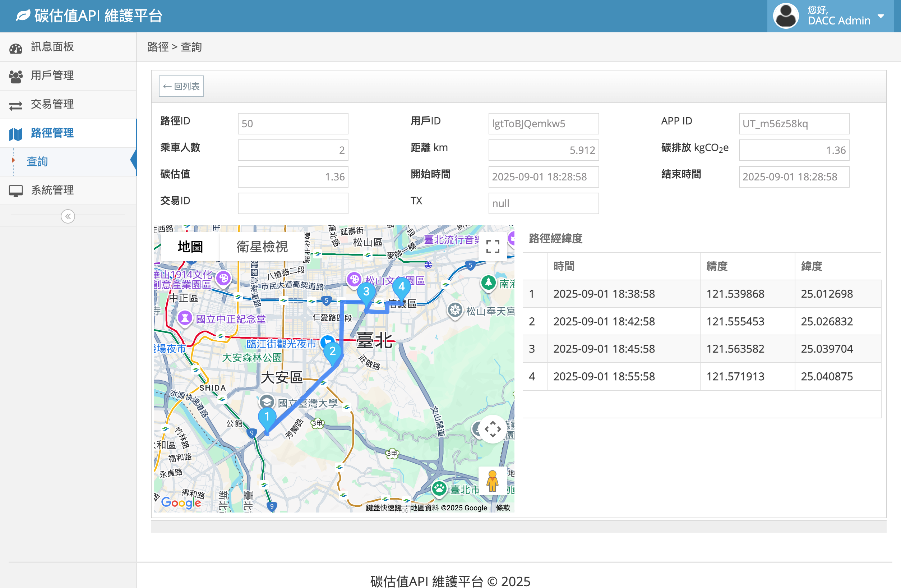The height and width of the screenshot is (588, 901).
Task: Click the 回列表 back button
Action: coord(181,86)
